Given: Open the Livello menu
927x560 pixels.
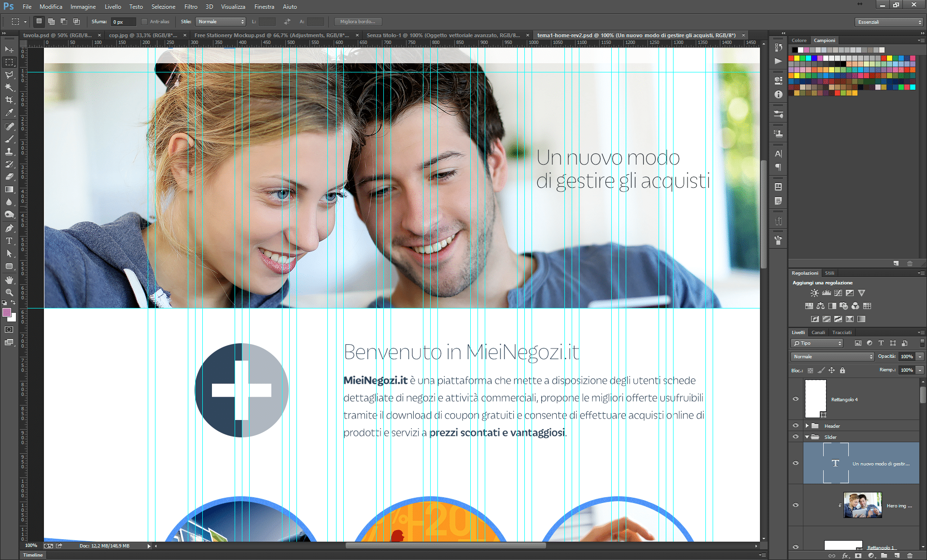Looking at the screenshot, I should tap(113, 7).
